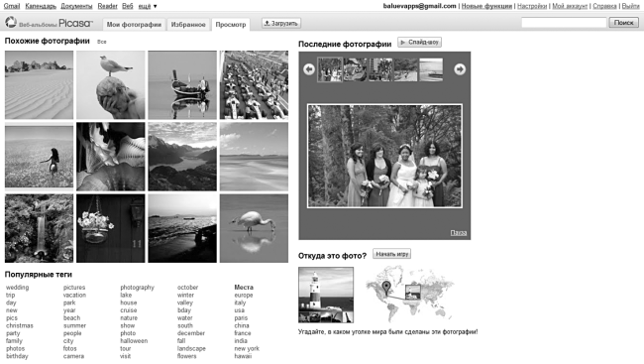The width and height of the screenshot is (644, 364).
Task: Open mountain lake landscape photo
Action: [182, 157]
